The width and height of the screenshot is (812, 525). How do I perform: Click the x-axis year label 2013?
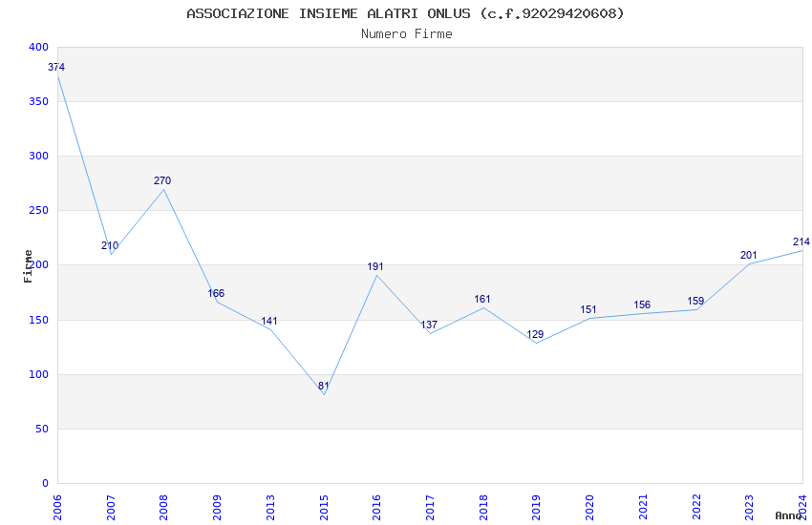pos(271,508)
